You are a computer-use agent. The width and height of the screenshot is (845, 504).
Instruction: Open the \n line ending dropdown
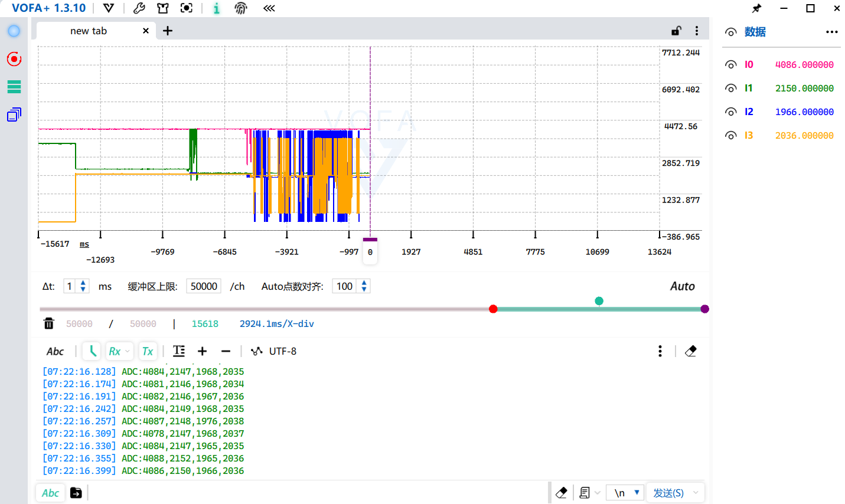tap(625, 493)
